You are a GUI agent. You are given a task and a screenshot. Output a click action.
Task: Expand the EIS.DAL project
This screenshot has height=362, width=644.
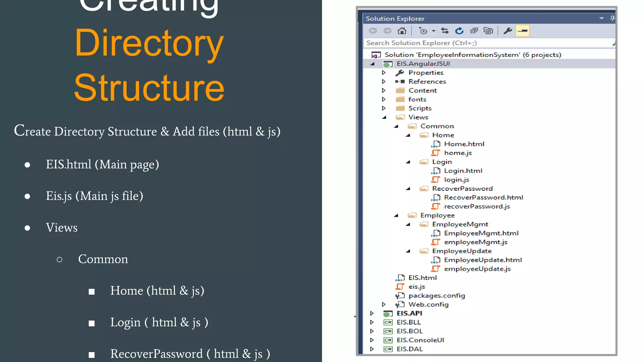(x=372, y=349)
